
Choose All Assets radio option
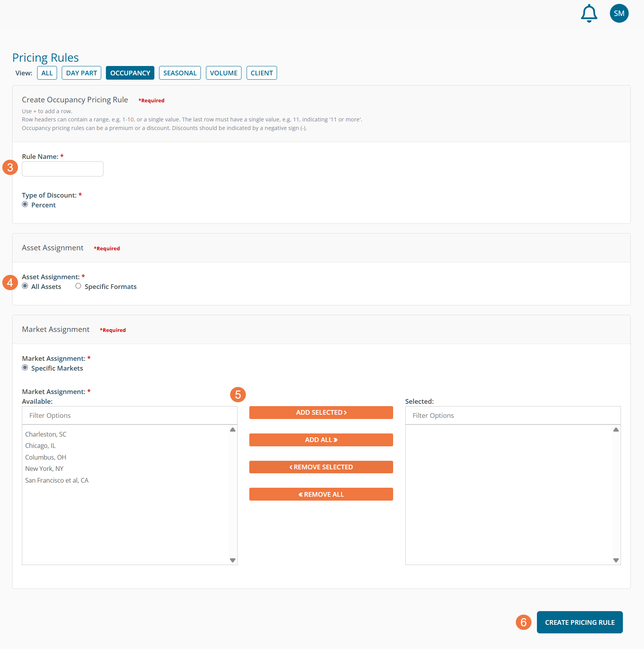click(x=25, y=286)
